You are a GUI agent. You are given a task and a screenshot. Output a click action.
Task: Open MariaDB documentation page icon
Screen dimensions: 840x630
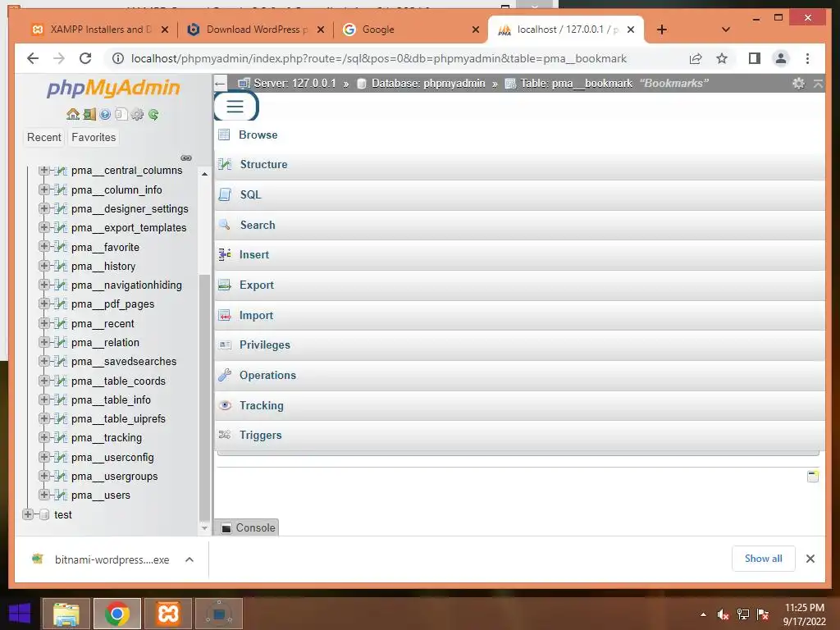[121, 114]
